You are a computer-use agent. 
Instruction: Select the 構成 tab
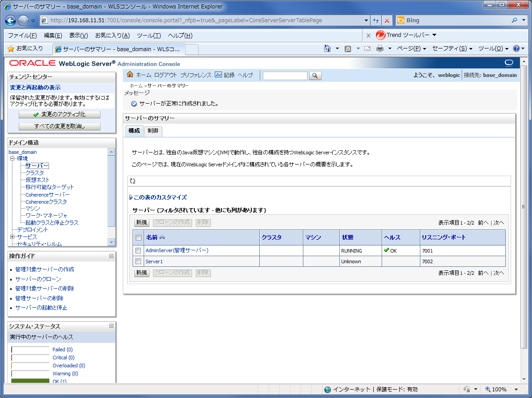pos(134,131)
